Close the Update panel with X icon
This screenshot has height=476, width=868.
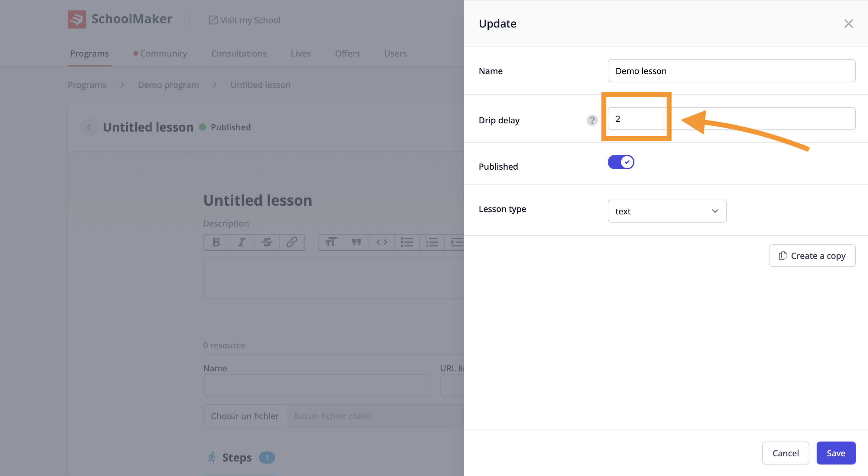(848, 24)
